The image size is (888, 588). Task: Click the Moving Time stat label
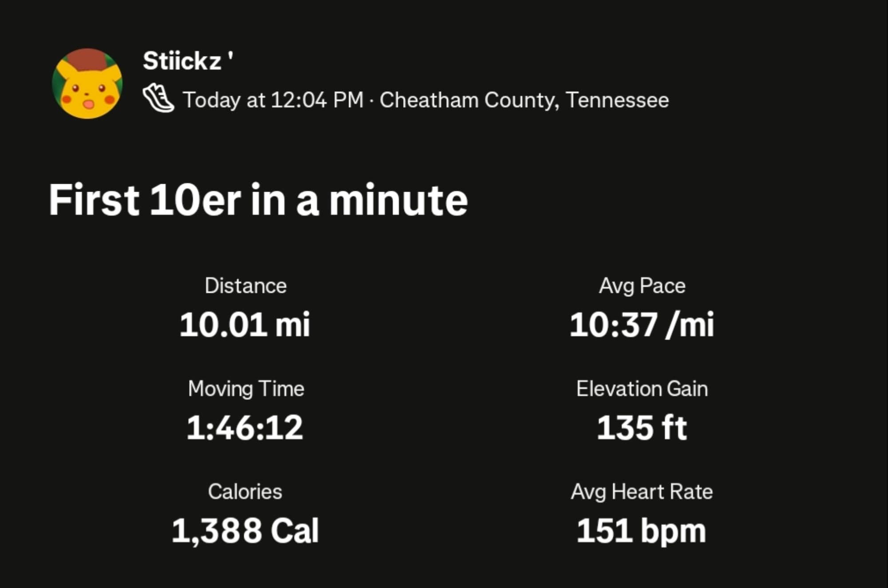pos(246,389)
